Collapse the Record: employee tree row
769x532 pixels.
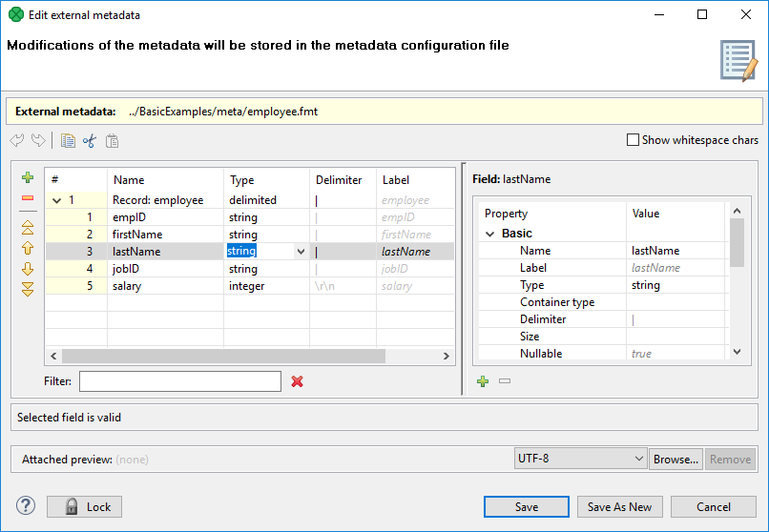[x=56, y=200]
